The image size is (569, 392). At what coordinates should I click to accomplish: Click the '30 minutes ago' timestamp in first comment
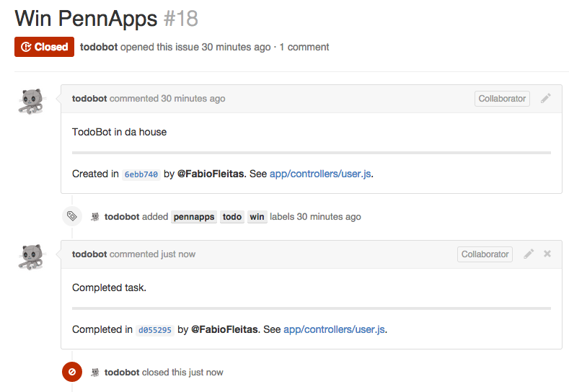point(193,98)
